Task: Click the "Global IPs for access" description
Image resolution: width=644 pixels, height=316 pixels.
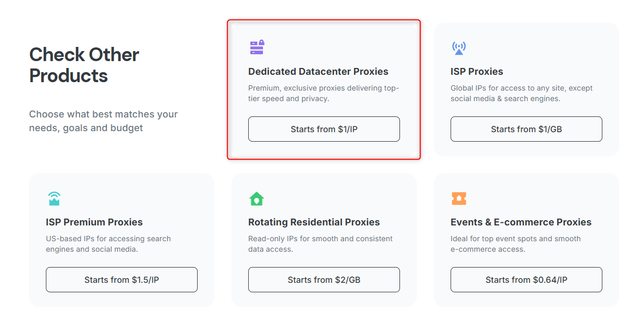Action: point(521,93)
